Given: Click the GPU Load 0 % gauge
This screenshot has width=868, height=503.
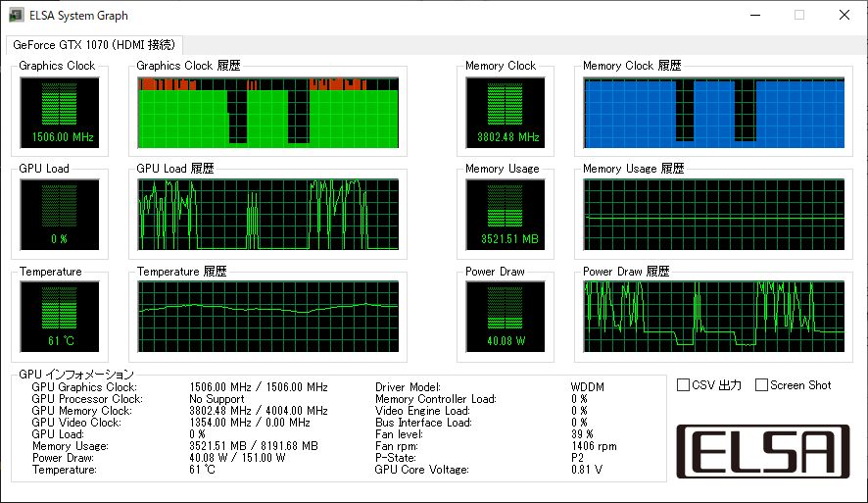Looking at the screenshot, I should click(x=60, y=215).
